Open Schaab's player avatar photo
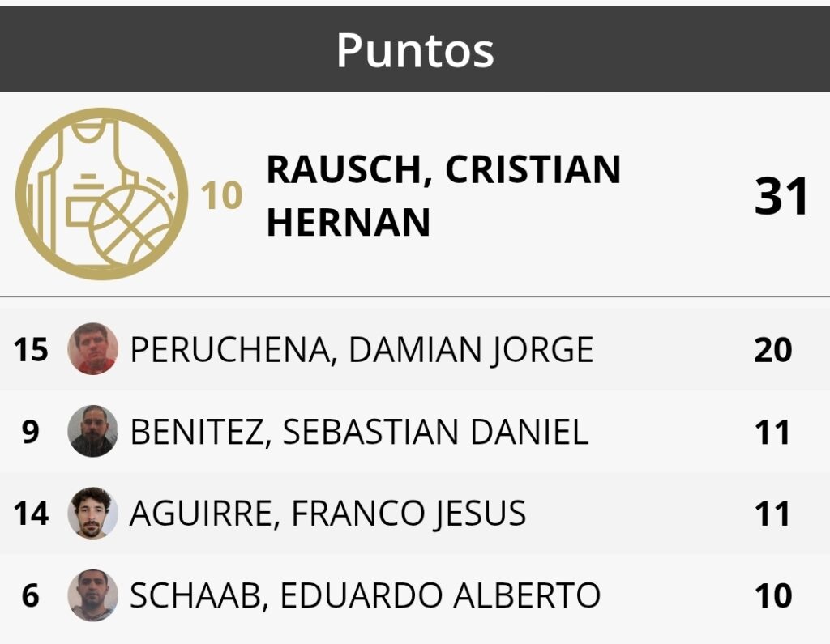Screen dimensions: 830x644 click(x=92, y=595)
